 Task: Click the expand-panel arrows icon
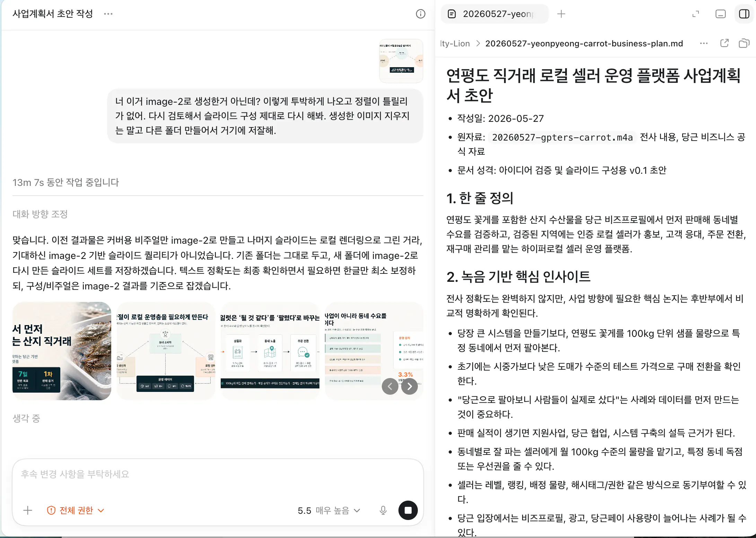pos(695,14)
